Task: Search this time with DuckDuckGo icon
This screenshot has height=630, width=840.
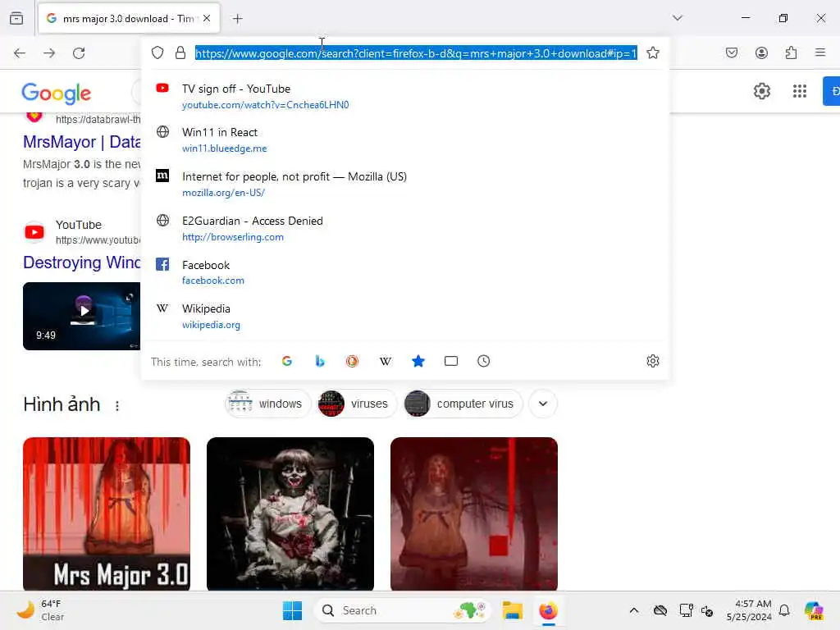Action: click(x=352, y=361)
